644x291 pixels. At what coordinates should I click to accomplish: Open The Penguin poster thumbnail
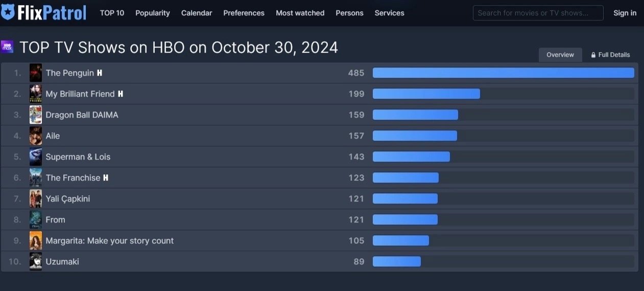(x=36, y=73)
